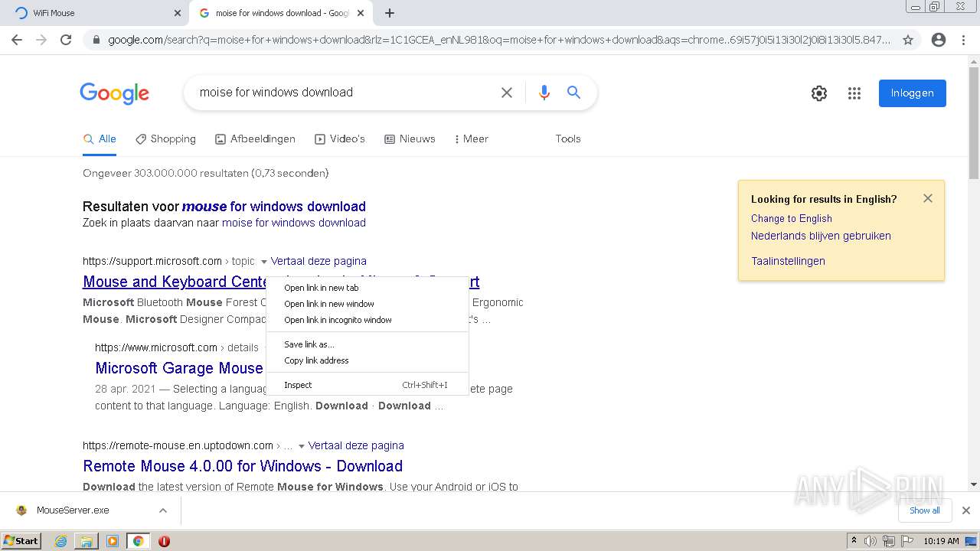
Task: Close the downloads bar
Action: [966, 510]
